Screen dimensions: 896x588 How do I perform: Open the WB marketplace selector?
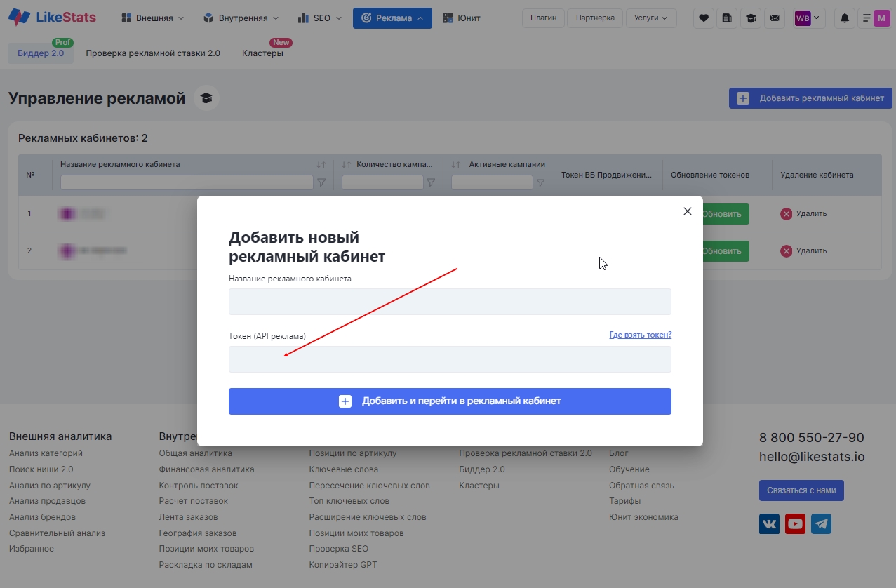809,18
